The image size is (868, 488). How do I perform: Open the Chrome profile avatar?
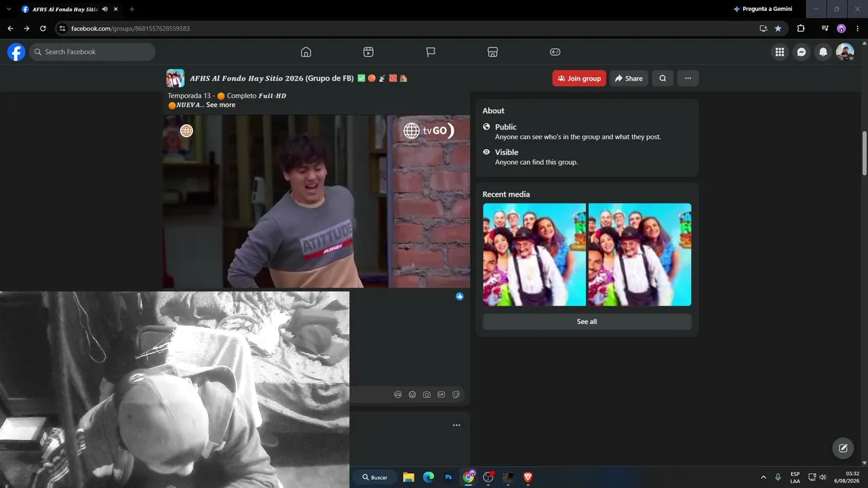842,28
